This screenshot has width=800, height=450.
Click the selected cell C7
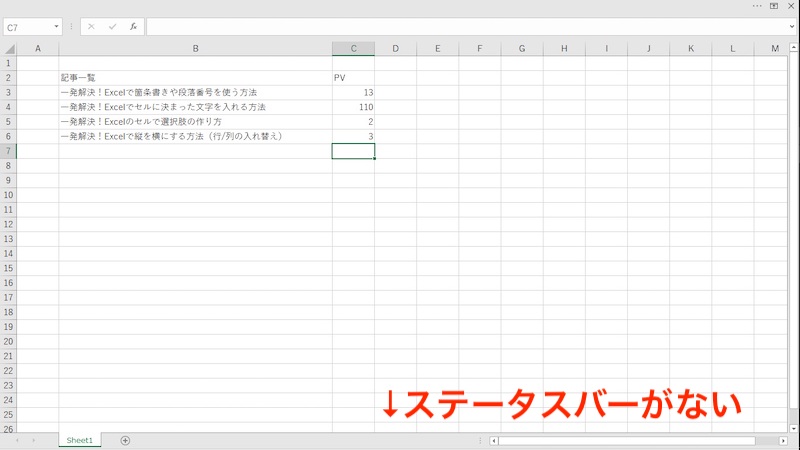pyautogui.click(x=353, y=151)
